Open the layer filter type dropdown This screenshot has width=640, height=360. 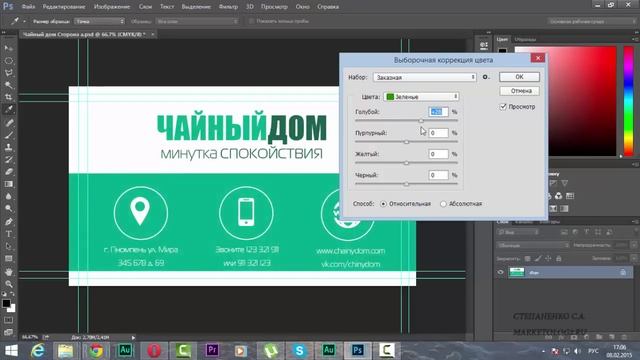click(x=518, y=232)
